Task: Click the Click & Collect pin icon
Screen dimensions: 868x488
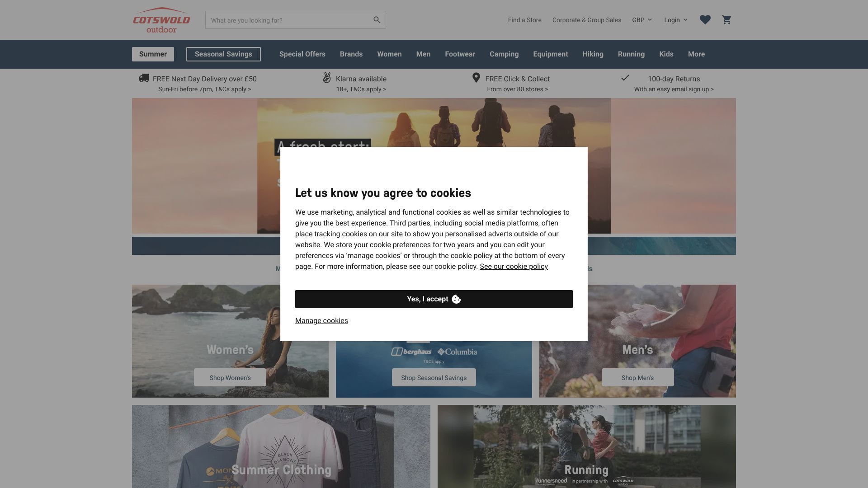Action: 476,77
